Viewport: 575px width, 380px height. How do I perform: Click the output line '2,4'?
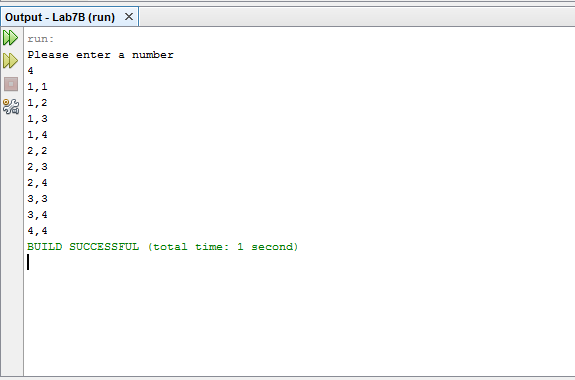point(37,183)
